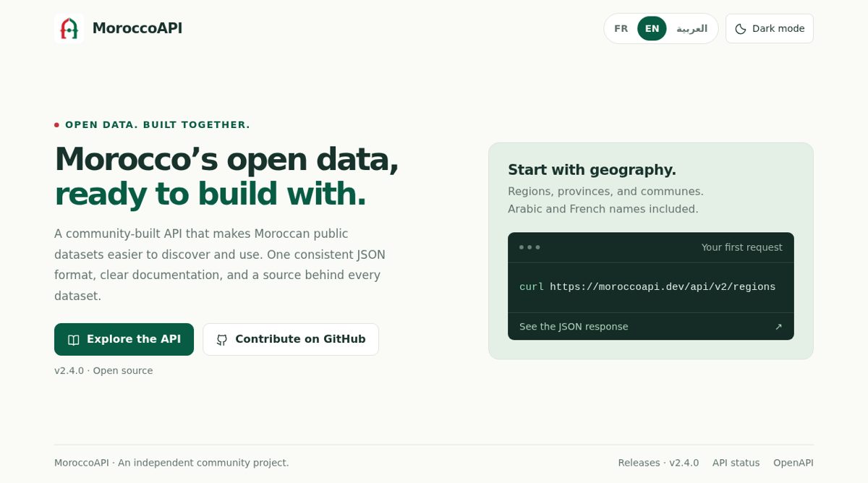Click "Regions, provinces, and communes." description

point(605,192)
